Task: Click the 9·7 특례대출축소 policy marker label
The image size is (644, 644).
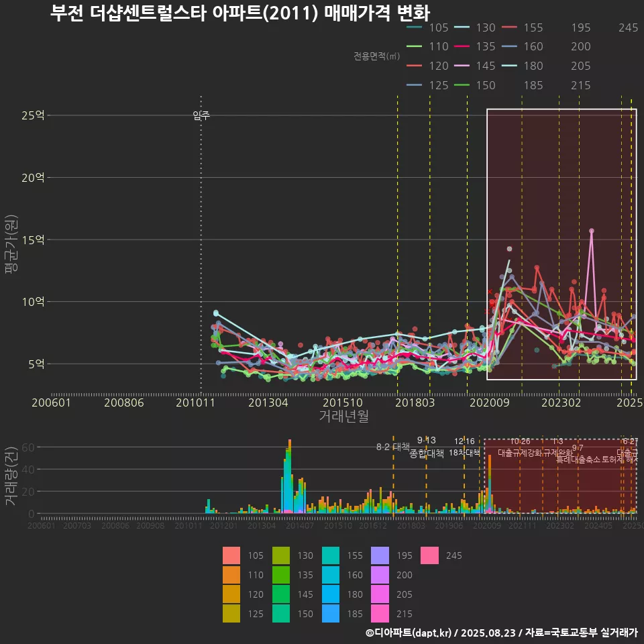Action: point(578,454)
